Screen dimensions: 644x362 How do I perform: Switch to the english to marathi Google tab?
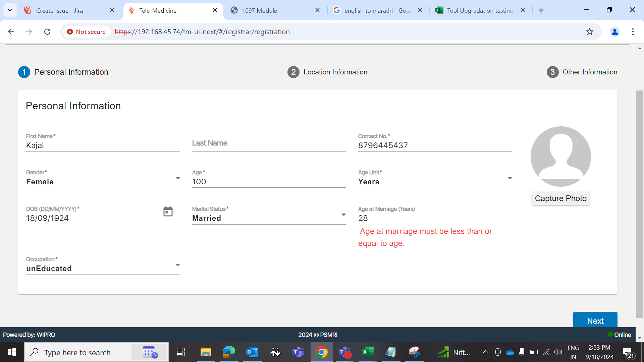(378, 10)
